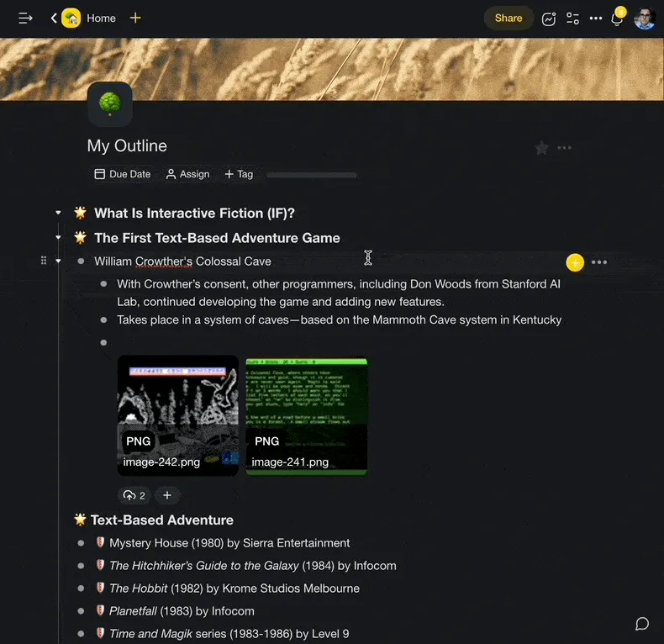Open the comments chat bubble icon
The height and width of the screenshot is (644, 664).
pos(642,624)
